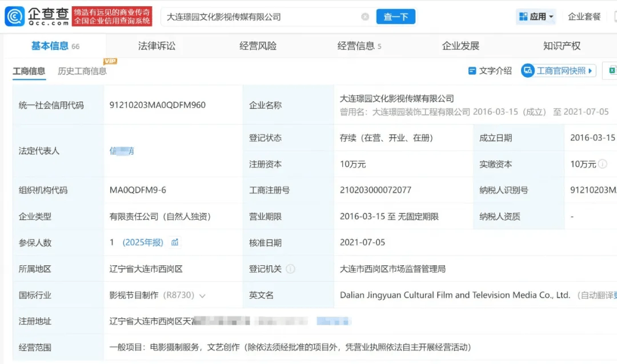The image size is (617, 364).
Task: Open the 2025年报 link
Action: (x=143, y=242)
